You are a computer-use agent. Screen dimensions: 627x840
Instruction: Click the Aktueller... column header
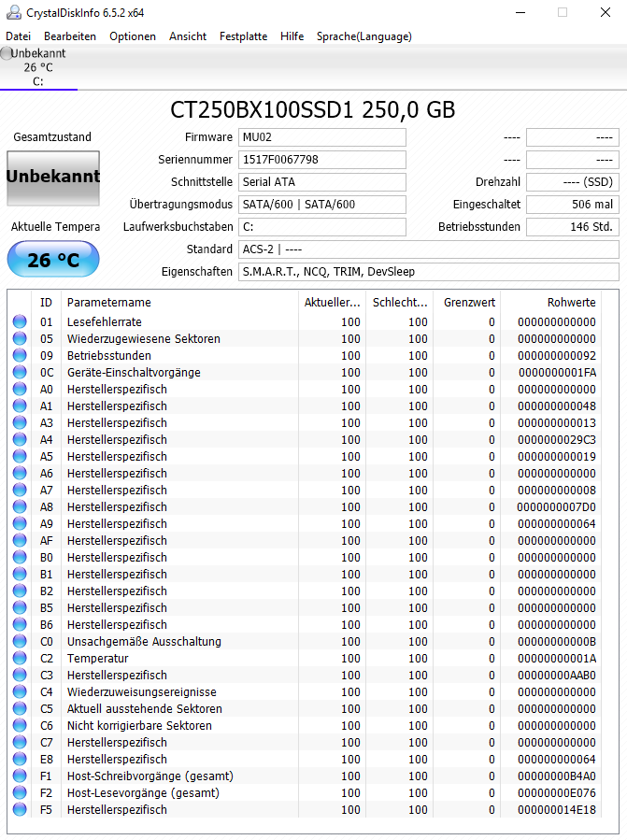pos(333,302)
